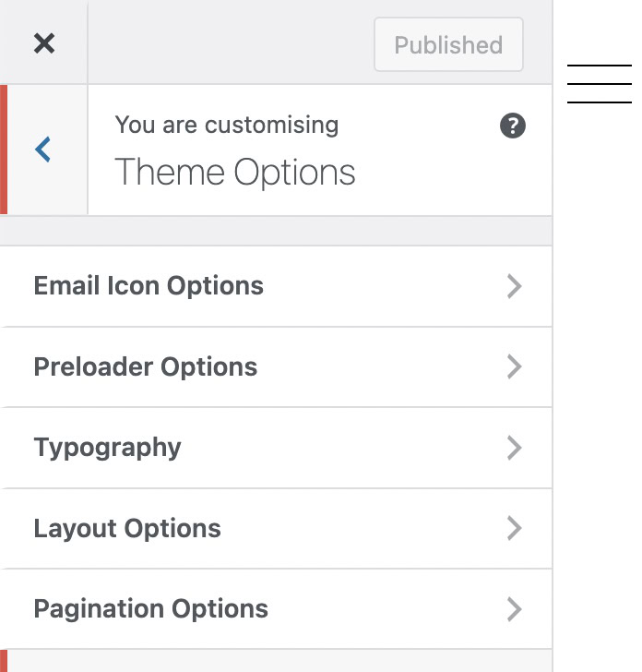Expand chevron beside Preloader Options
The image size is (642, 672).
click(515, 366)
